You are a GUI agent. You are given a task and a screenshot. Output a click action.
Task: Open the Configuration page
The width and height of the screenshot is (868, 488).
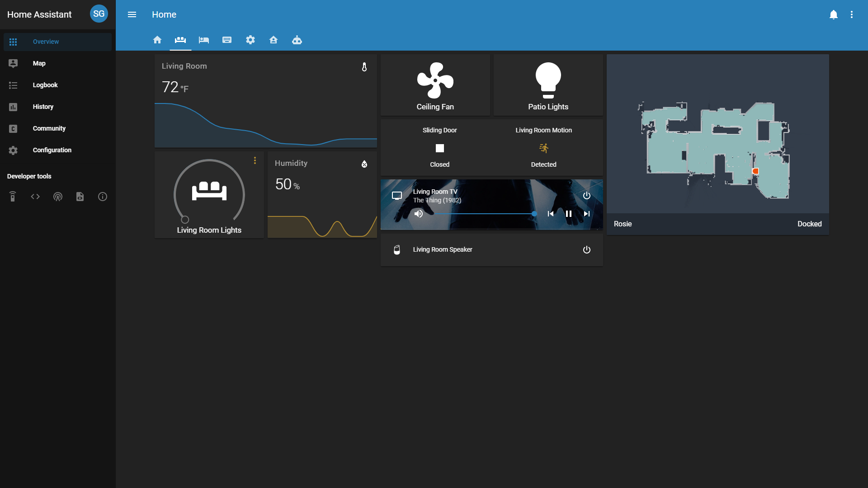point(52,150)
